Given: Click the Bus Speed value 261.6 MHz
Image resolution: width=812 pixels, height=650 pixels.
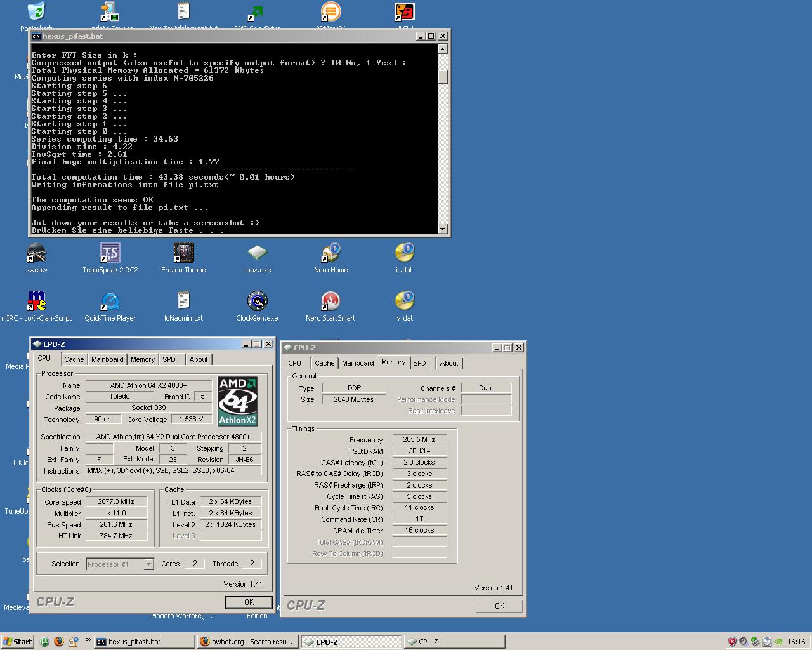Looking at the screenshot, I should point(117,524).
